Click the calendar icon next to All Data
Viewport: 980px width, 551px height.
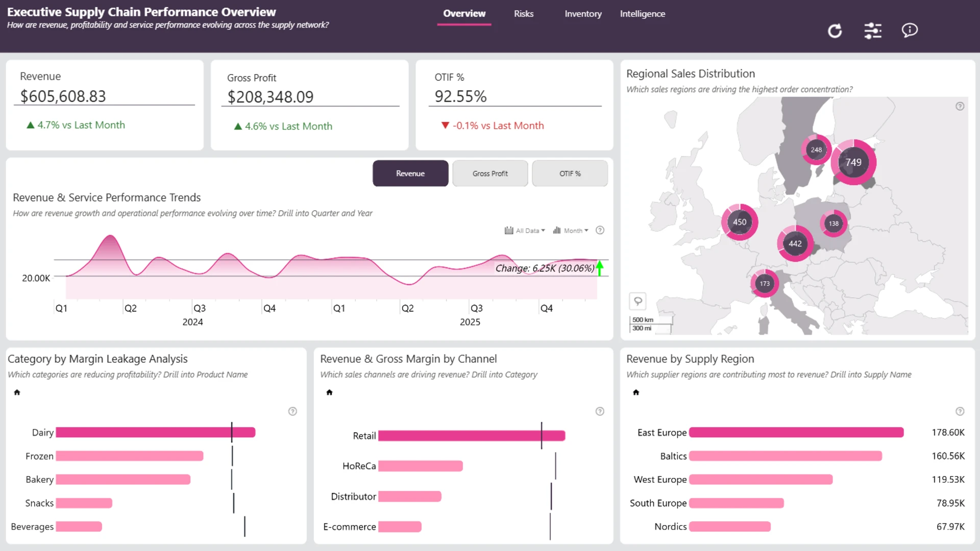[x=509, y=231]
